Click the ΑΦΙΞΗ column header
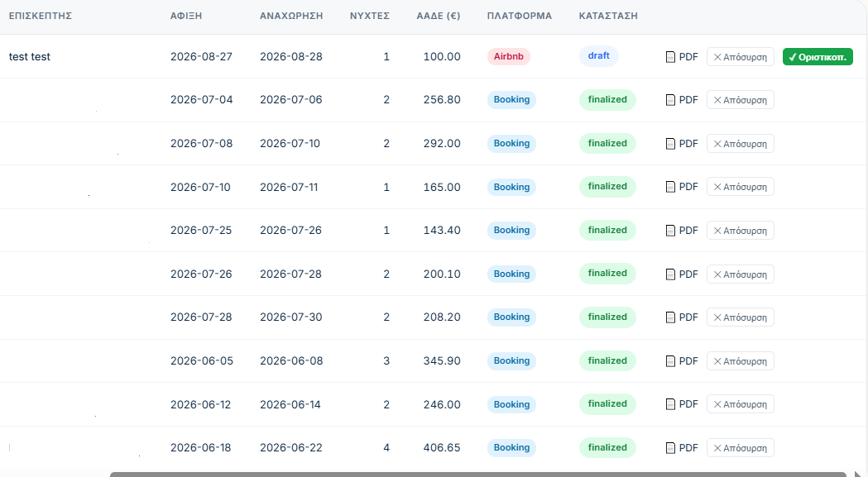 [x=186, y=16]
